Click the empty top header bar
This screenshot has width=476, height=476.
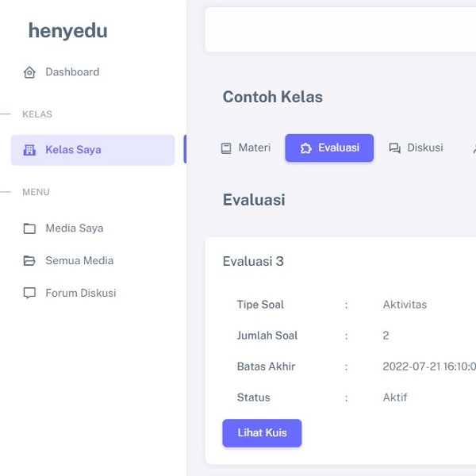point(340,30)
